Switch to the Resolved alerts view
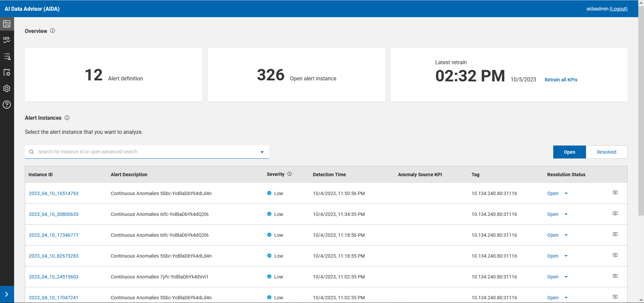 point(606,152)
